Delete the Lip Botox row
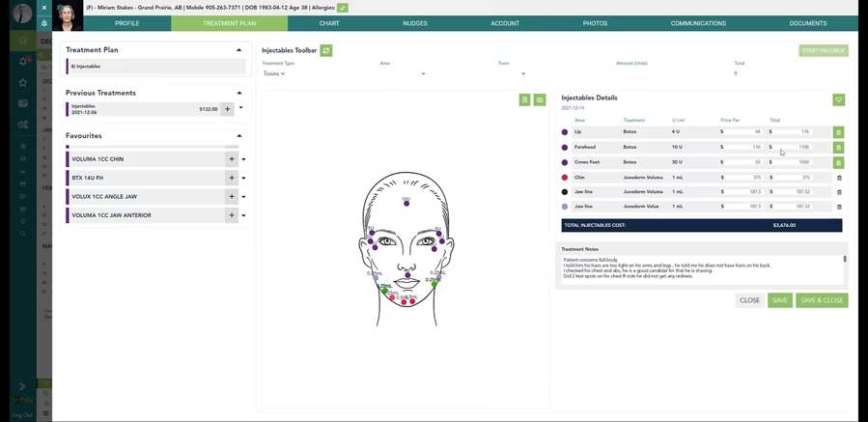Screen dimensions: 868x422 (838, 132)
